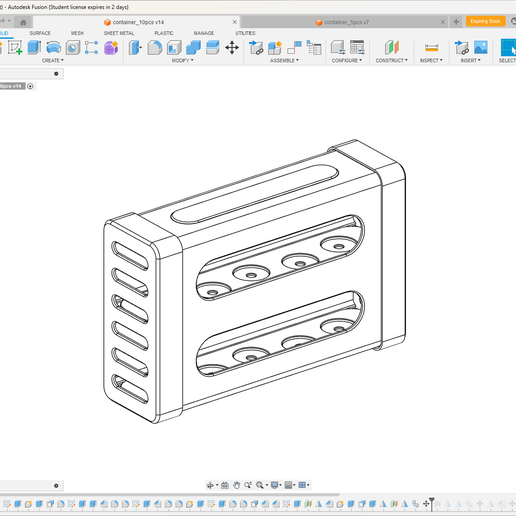This screenshot has height=516, width=516.
Task: Select the Move feature before timeline marker
Action: click(426, 504)
